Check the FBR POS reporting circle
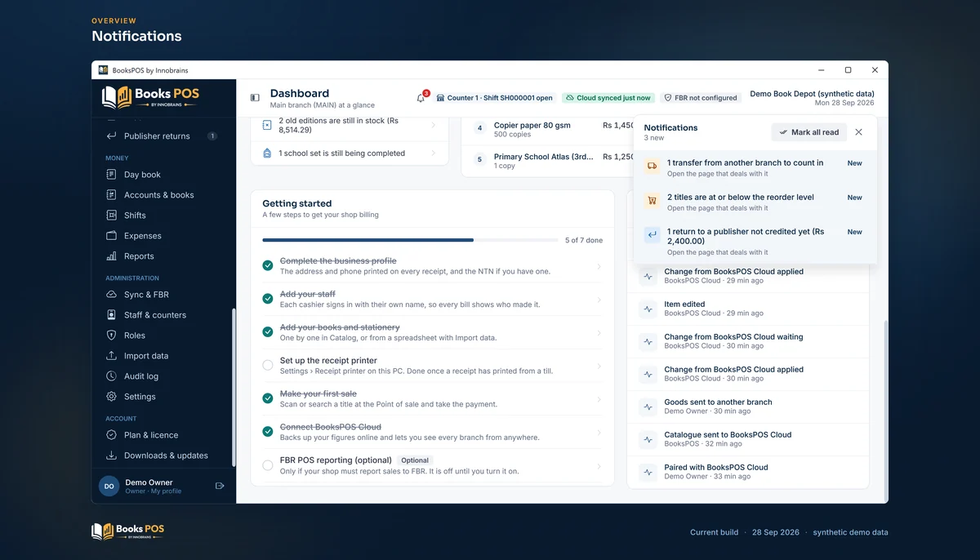The image size is (980, 560). pyautogui.click(x=268, y=465)
